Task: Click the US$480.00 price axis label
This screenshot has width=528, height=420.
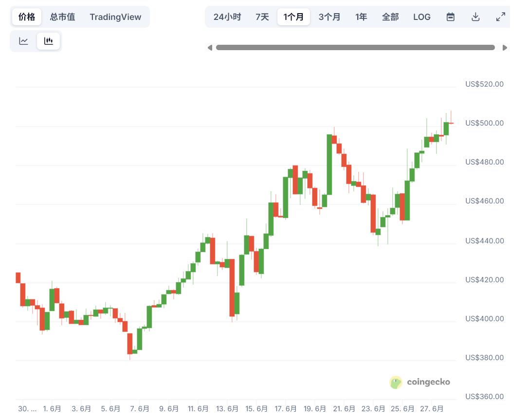Action: pyautogui.click(x=484, y=162)
